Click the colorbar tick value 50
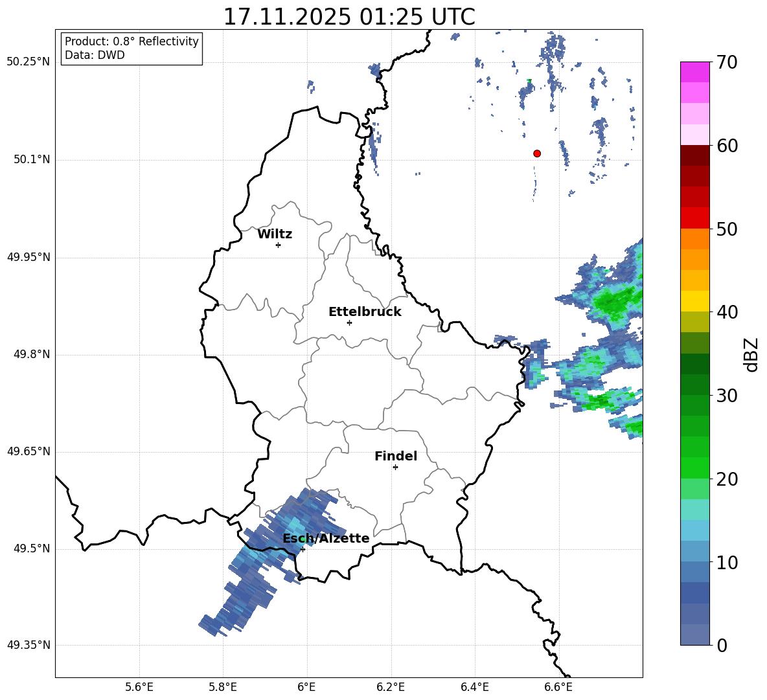Image resolution: width=767 pixels, height=700 pixels. click(727, 229)
